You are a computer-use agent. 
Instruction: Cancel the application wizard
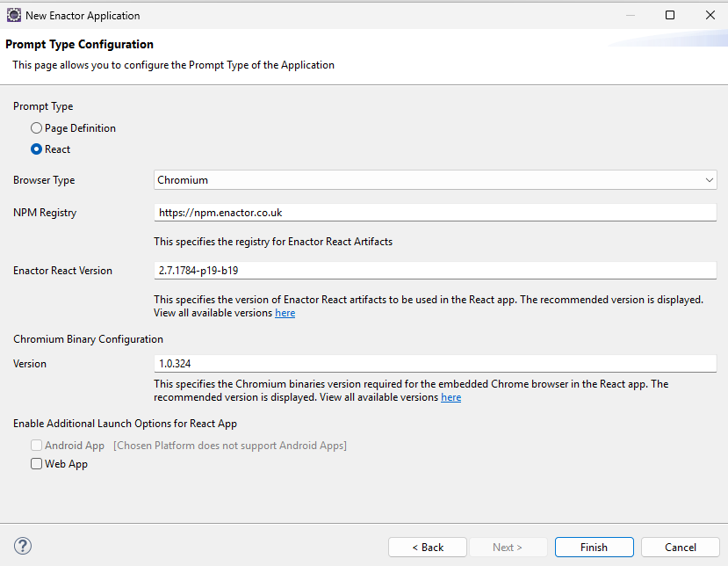(680, 547)
